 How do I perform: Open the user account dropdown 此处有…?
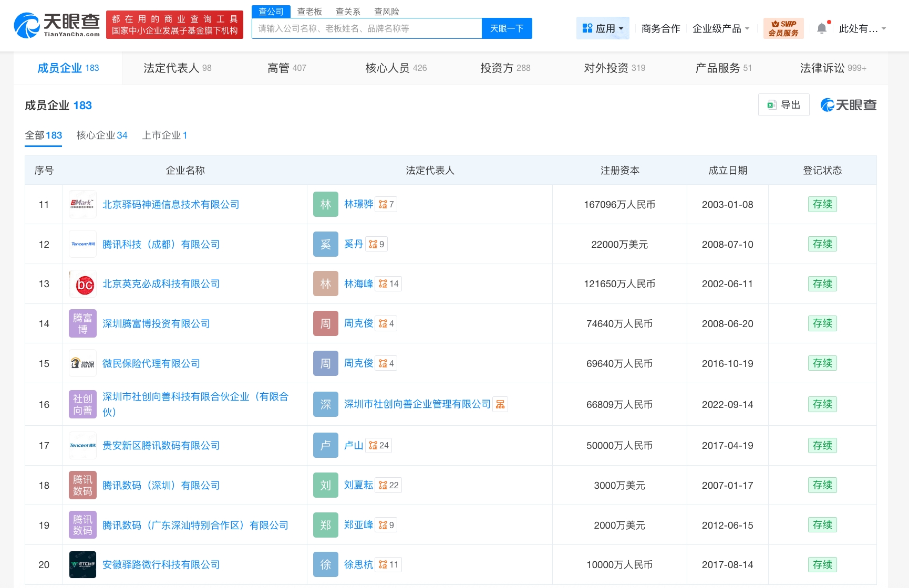pos(862,28)
